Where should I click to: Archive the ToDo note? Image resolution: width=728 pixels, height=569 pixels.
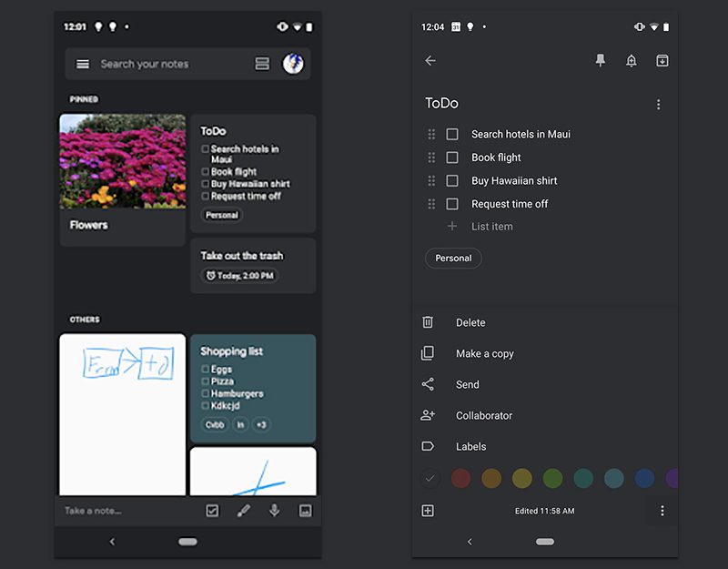[x=662, y=61]
